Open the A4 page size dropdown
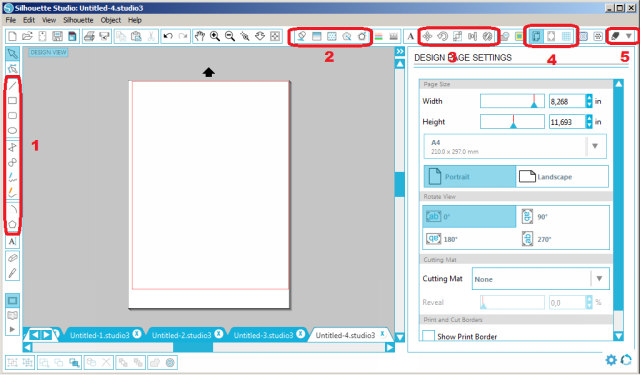 coord(515,146)
